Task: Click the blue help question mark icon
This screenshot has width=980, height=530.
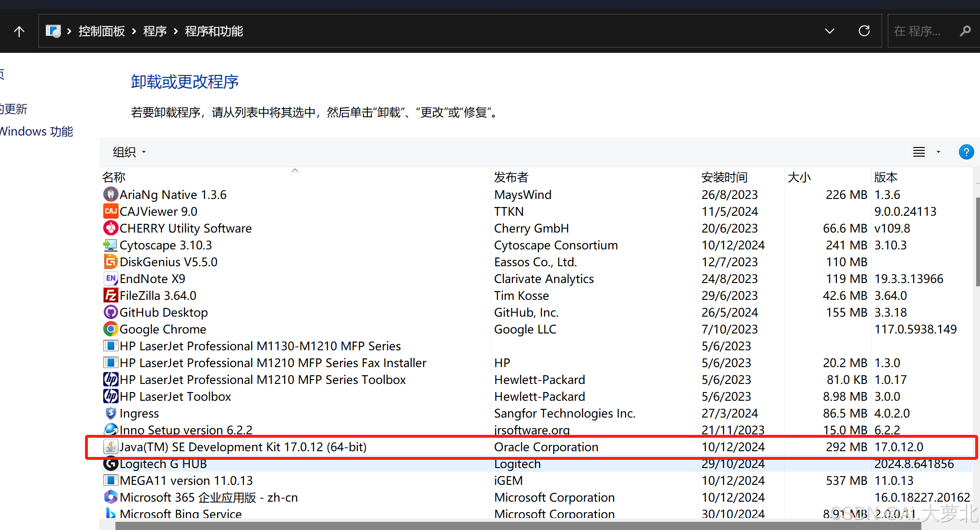Action: pyautogui.click(x=966, y=152)
